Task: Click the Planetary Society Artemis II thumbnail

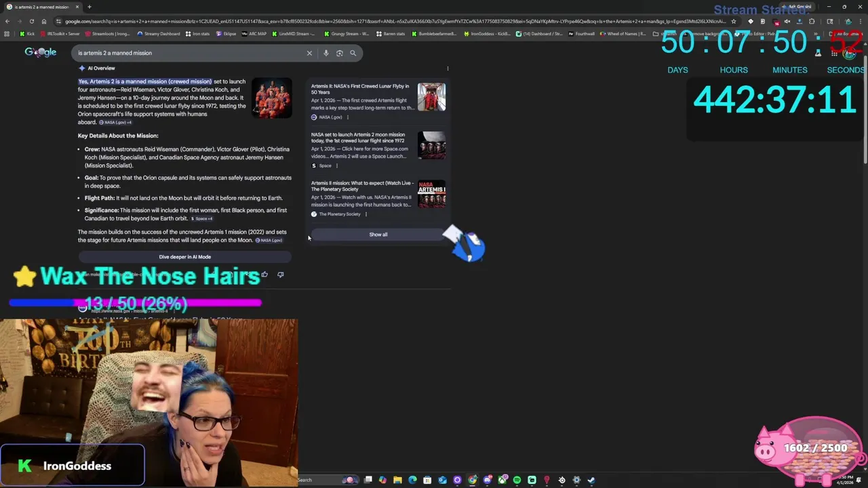Action: point(431,194)
